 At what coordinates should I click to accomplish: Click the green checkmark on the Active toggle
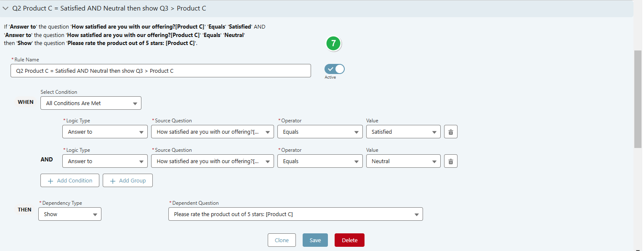[330, 69]
